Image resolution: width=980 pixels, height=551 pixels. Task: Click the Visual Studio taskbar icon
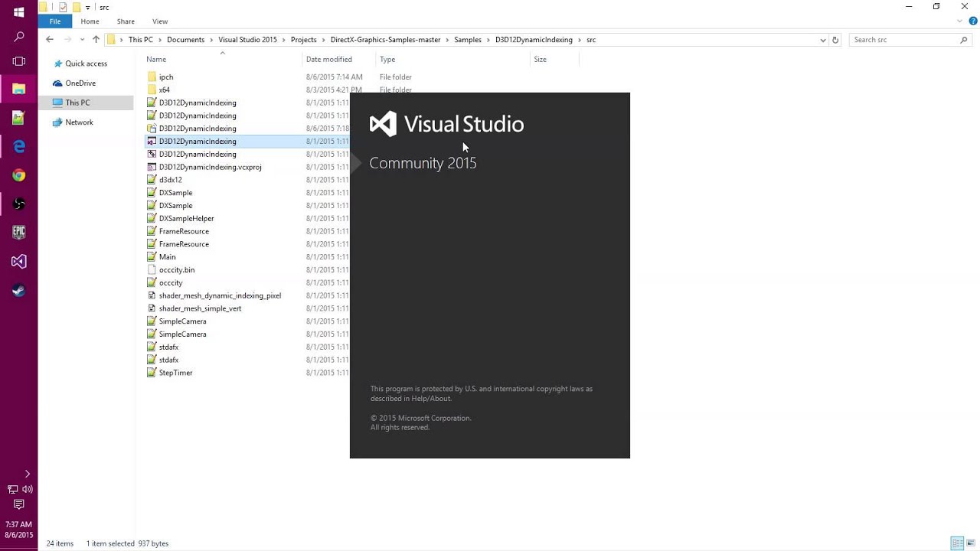[x=19, y=262]
